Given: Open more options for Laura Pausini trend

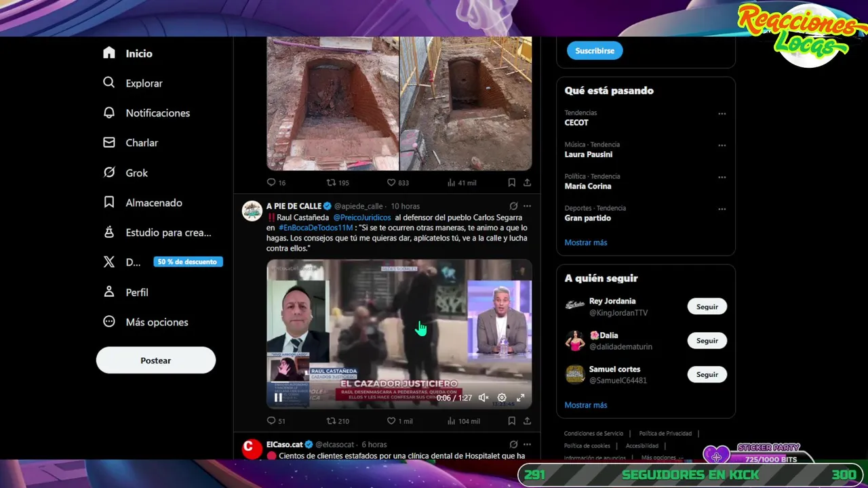Looking at the screenshot, I should 722,146.
